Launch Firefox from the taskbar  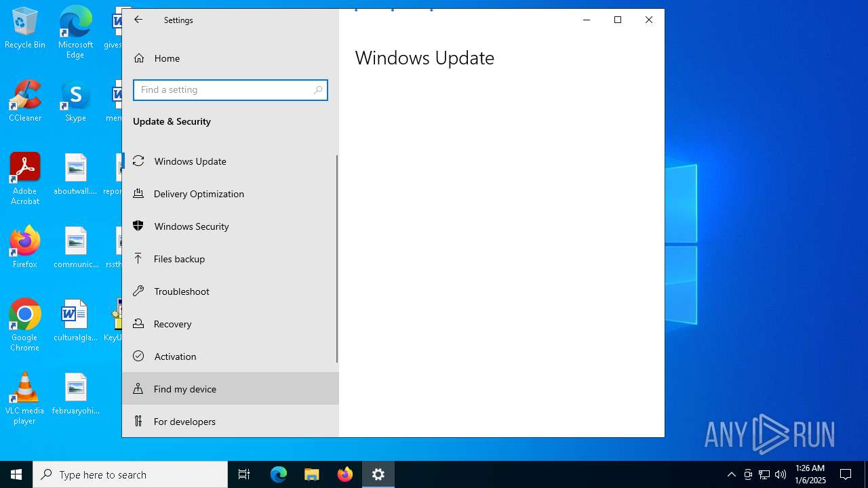(345, 474)
